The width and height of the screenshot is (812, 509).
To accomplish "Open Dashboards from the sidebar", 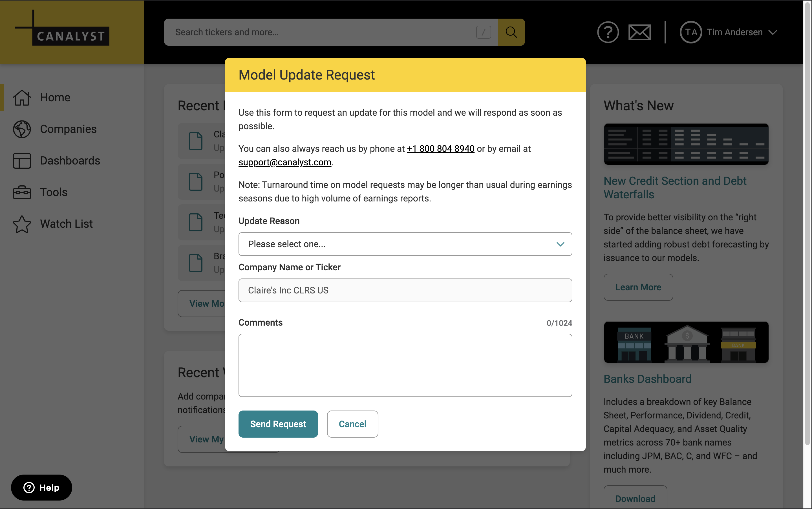I will tap(70, 161).
